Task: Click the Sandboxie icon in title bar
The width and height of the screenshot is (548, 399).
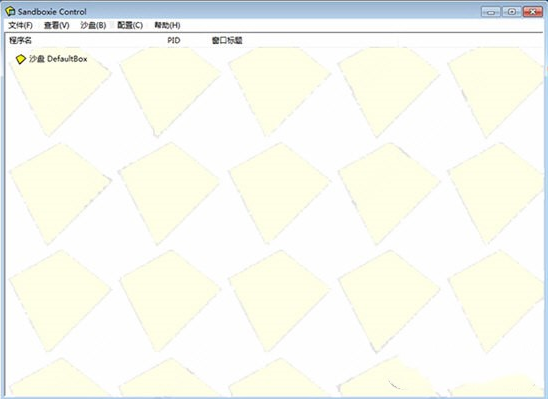Action: tap(10, 12)
